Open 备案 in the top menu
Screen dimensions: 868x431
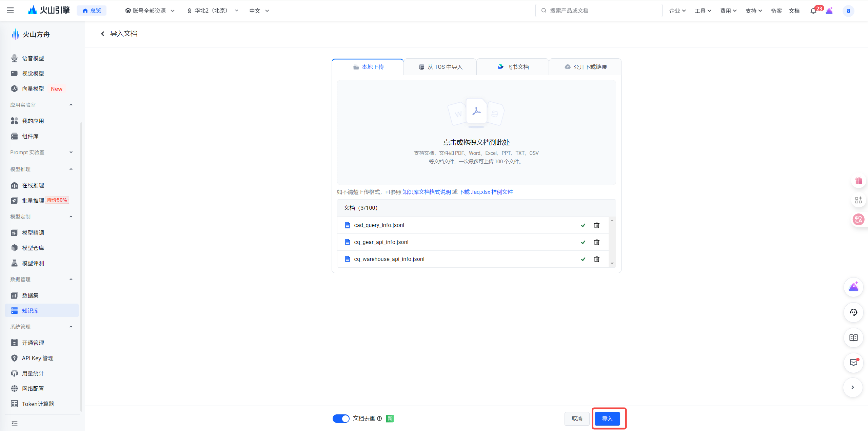point(776,11)
